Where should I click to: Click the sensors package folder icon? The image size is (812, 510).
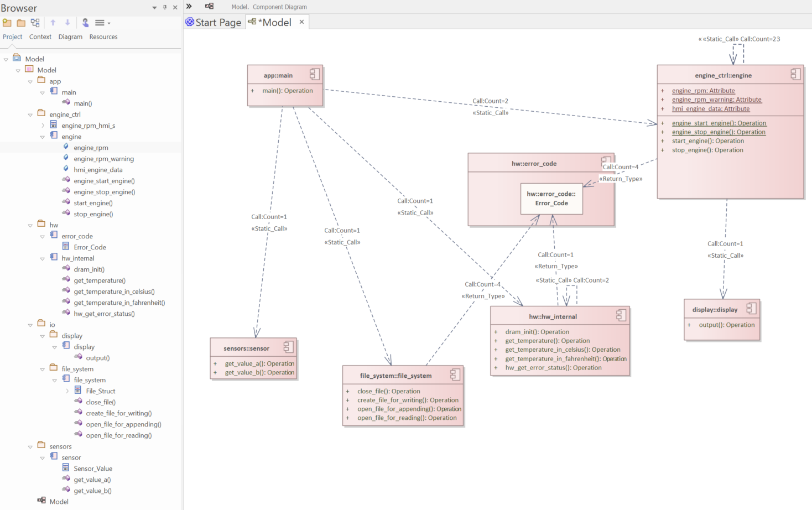pyautogui.click(x=41, y=445)
